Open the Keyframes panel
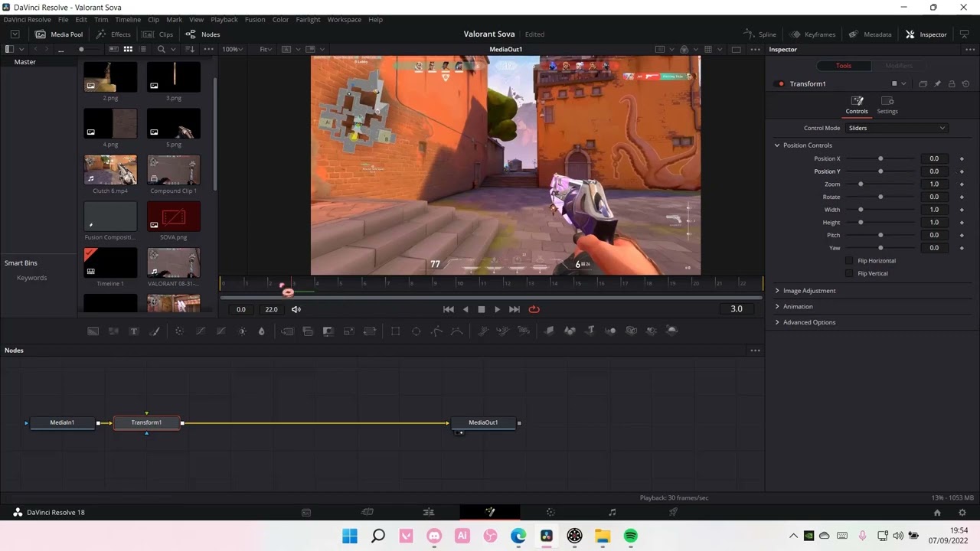980x551 pixels. pyautogui.click(x=813, y=34)
